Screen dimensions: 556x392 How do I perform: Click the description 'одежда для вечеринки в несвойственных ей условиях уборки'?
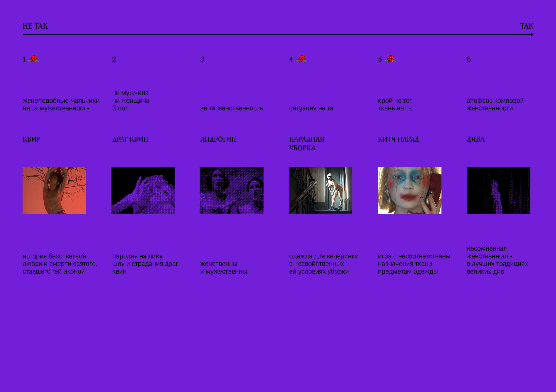(324, 264)
